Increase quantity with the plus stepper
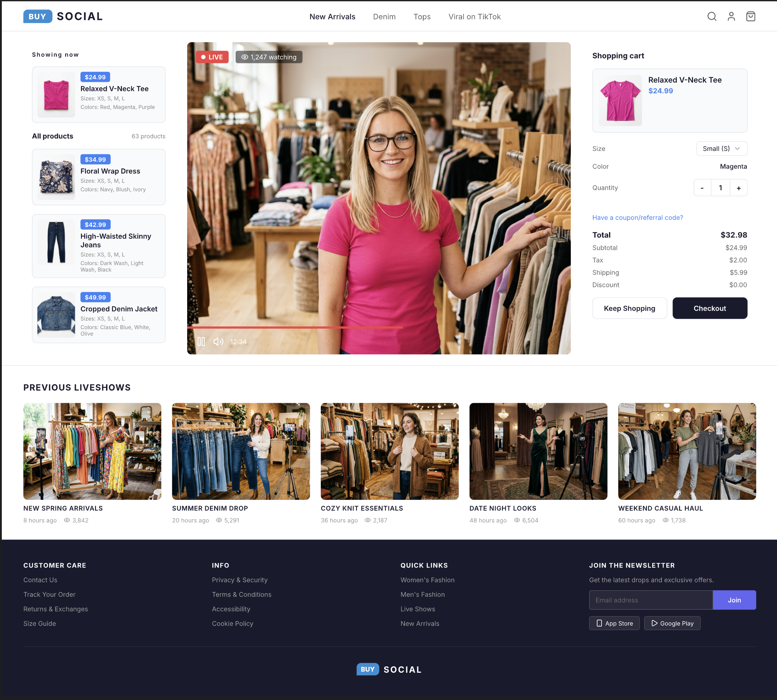Viewport: 777px width, 700px height. click(738, 188)
